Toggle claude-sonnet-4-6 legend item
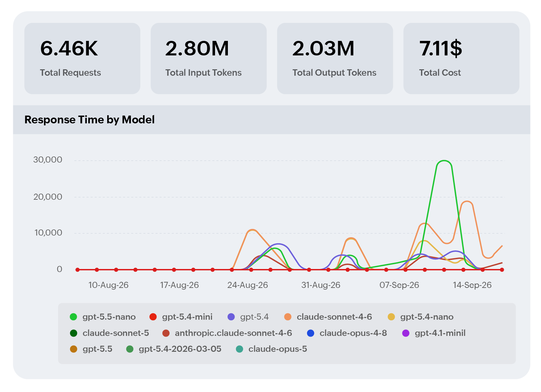The image size is (541, 392). pyautogui.click(x=328, y=317)
